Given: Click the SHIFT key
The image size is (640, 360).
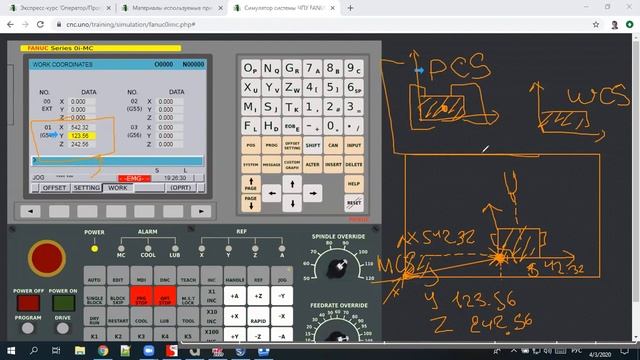Looking at the screenshot, I should click(x=313, y=145).
